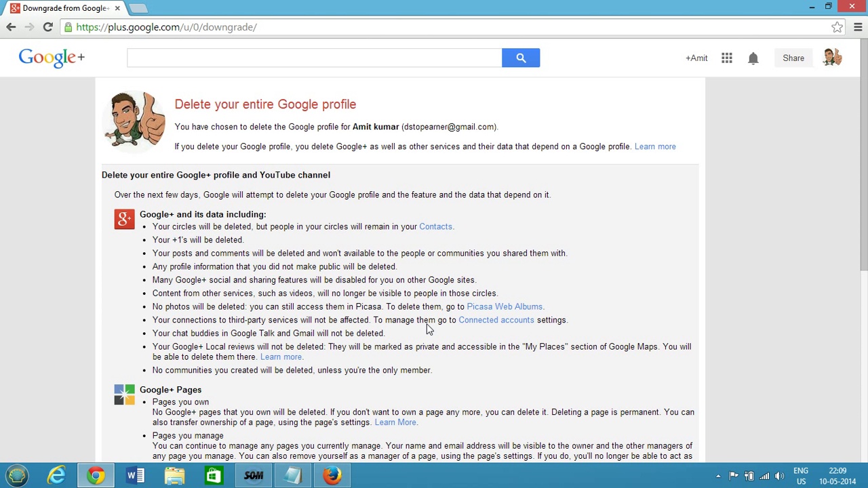Click the 'Google+ and its data including:' heading
This screenshot has height=488, width=868.
pos(203,214)
